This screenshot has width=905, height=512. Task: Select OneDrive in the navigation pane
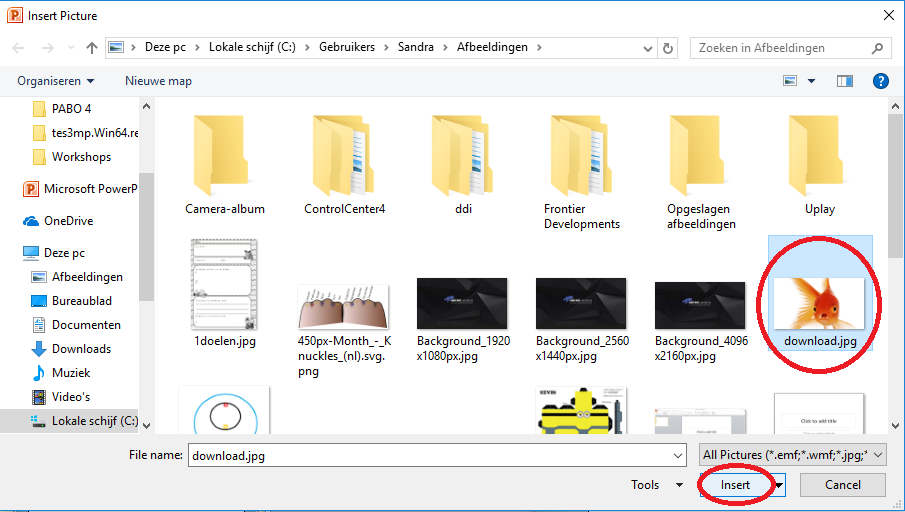click(x=68, y=221)
